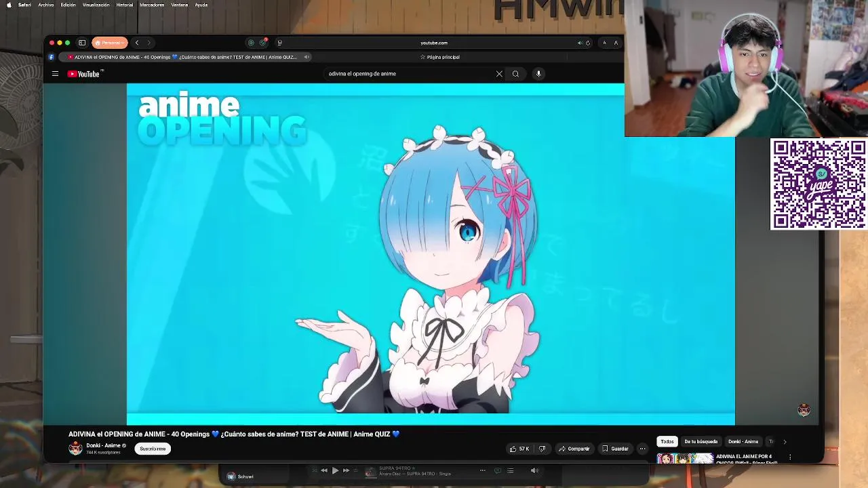Open options for ADIVINA EL ANIME POR 4

click(790, 457)
